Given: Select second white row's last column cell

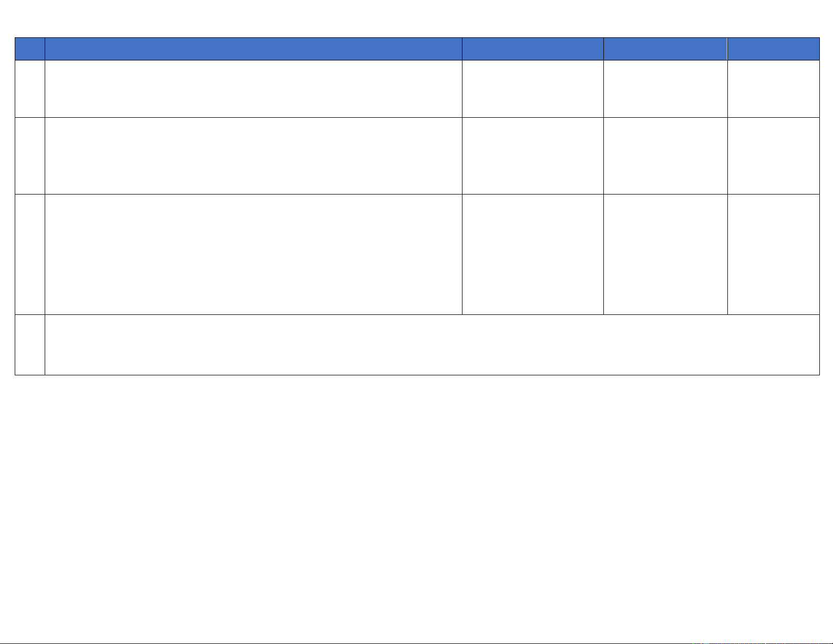Looking at the screenshot, I should click(x=773, y=156).
